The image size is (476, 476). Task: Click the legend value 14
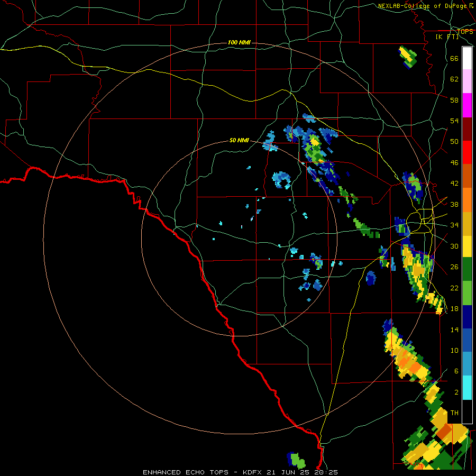pyautogui.click(x=454, y=330)
